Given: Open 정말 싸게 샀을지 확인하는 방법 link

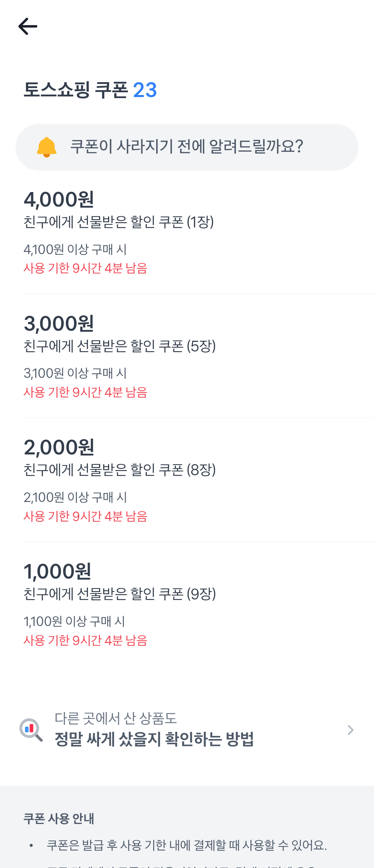Looking at the screenshot, I should [x=154, y=739].
